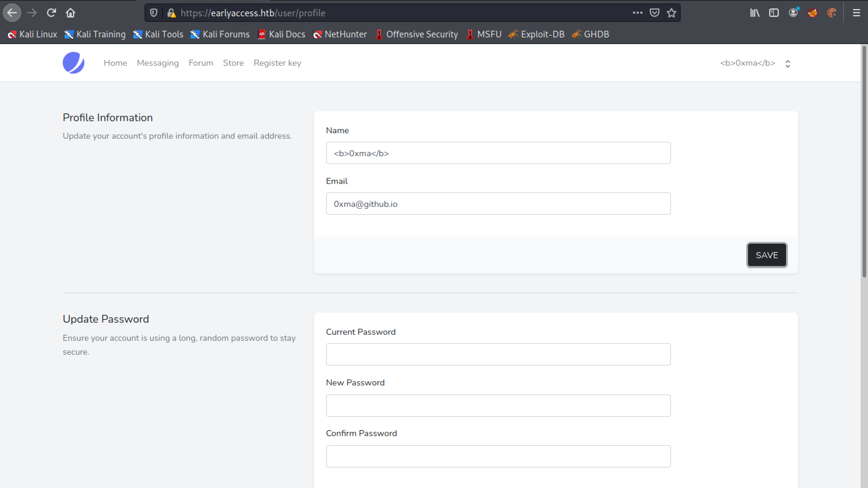The height and width of the screenshot is (488, 868).
Task: Save page to Pocket icon
Action: click(x=654, y=13)
